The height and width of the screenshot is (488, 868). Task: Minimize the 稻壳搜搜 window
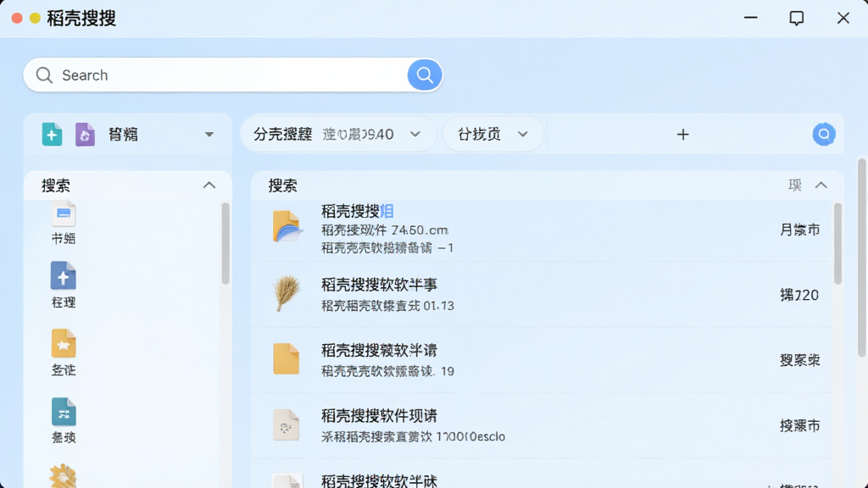[751, 18]
